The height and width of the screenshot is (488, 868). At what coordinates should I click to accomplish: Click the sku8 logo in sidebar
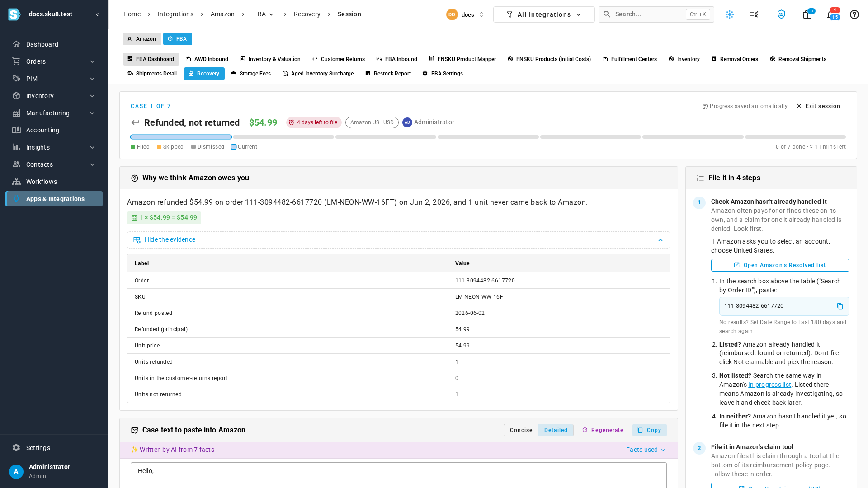tap(14, 14)
